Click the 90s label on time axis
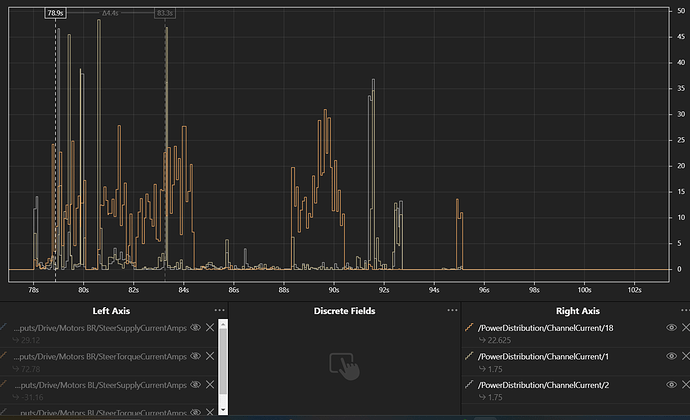The width and height of the screenshot is (690, 420). [x=334, y=290]
